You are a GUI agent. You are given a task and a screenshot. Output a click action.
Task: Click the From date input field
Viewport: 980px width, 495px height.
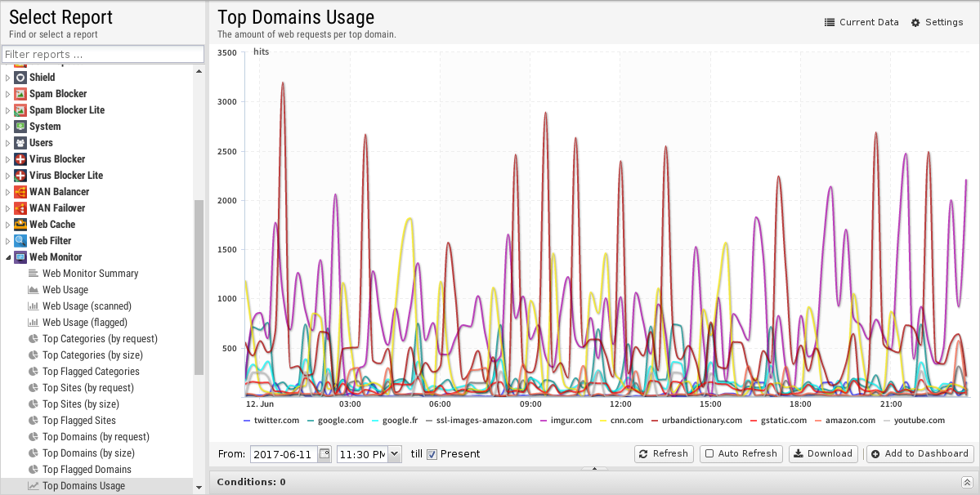tap(284, 454)
